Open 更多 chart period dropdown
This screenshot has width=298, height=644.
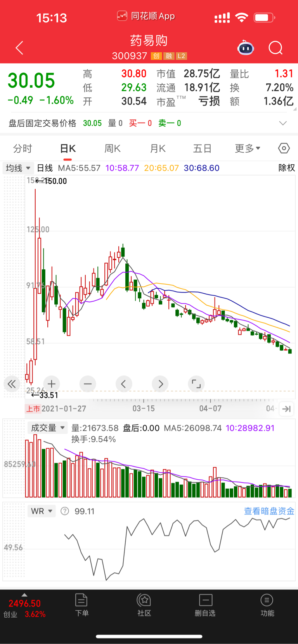(247, 148)
